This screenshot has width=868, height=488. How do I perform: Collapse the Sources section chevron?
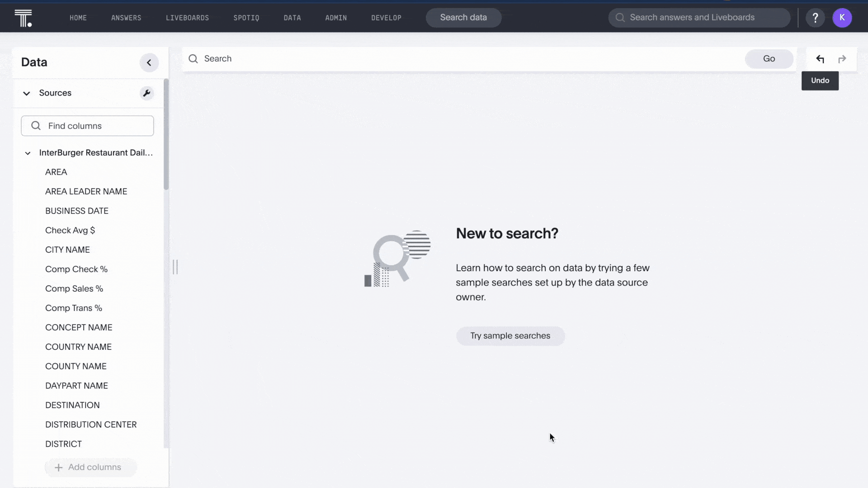[27, 94]
